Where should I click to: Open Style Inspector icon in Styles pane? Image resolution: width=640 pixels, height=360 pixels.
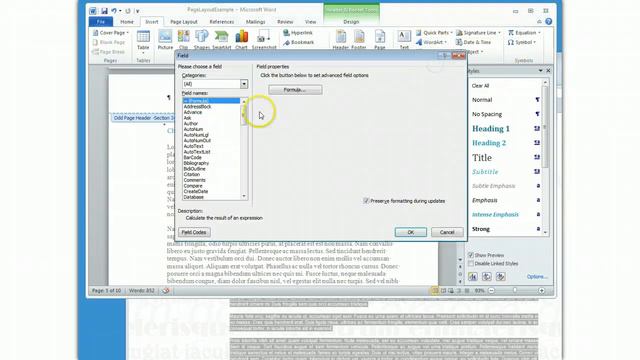coord(487,277)
